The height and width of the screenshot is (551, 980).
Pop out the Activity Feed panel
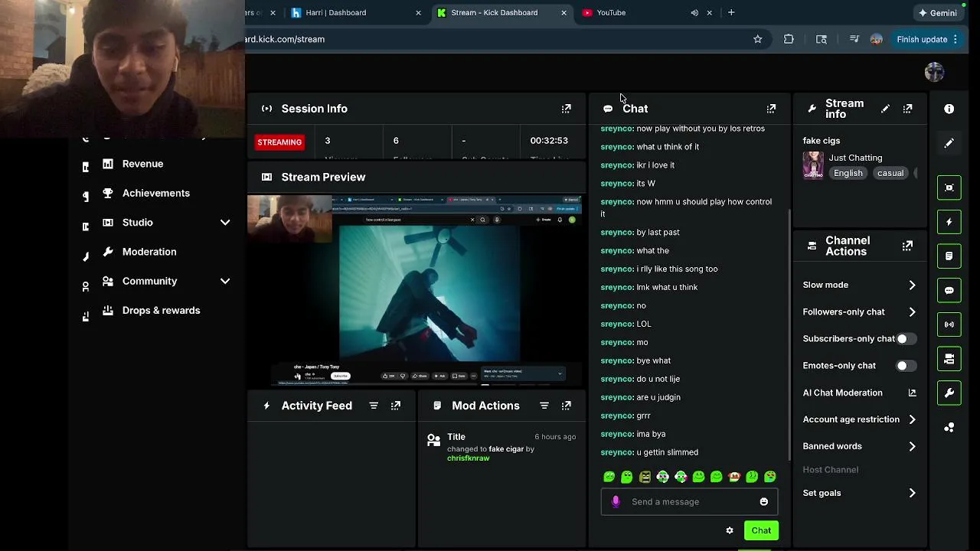coord(396,406)
